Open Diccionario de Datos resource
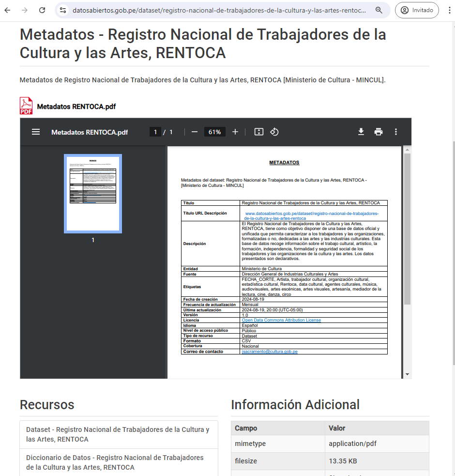455x476 pixels. [x=115, y=462]
